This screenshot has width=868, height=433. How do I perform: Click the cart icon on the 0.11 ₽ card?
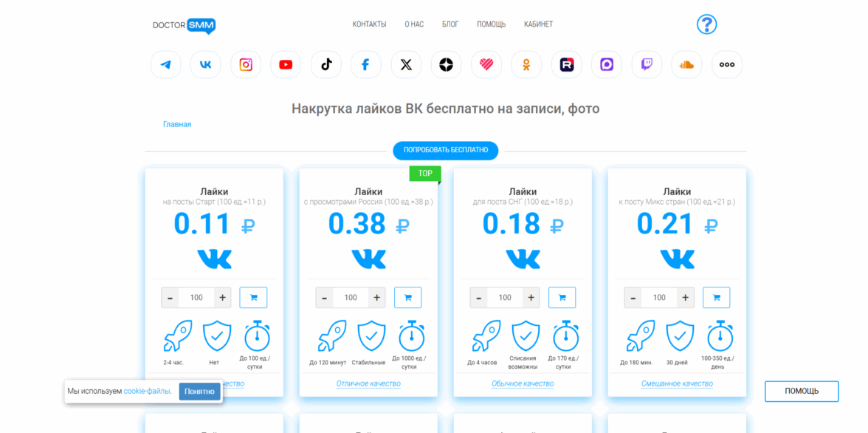pyautogui.click(x=254, y=298)
